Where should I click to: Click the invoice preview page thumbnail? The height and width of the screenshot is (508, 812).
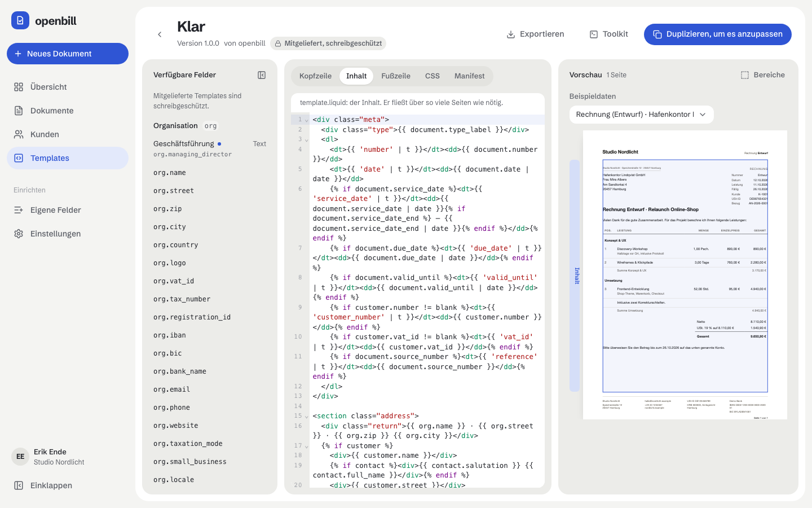pyautogui.click(x=685, y=275)
